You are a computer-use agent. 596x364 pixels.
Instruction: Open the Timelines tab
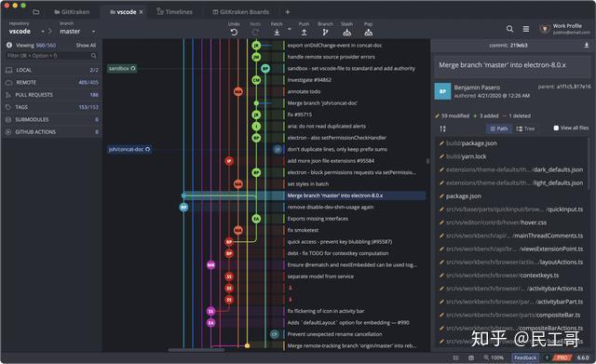pyautogui.click(x=174, y=12)
